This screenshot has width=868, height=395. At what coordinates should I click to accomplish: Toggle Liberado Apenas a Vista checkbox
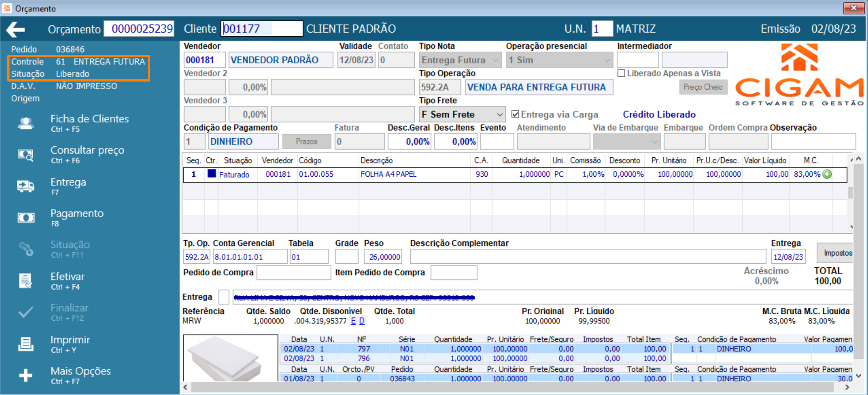pos(621,73)
